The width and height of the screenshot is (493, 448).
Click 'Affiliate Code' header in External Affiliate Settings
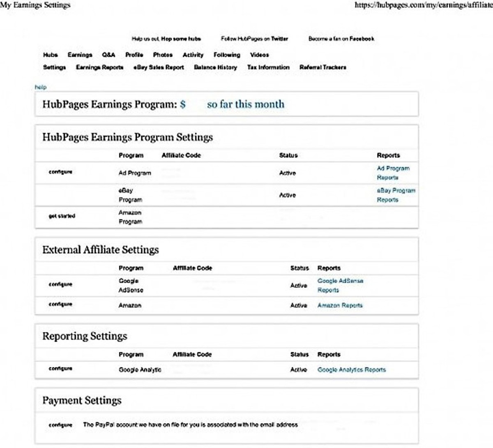[x=192, y=268]
